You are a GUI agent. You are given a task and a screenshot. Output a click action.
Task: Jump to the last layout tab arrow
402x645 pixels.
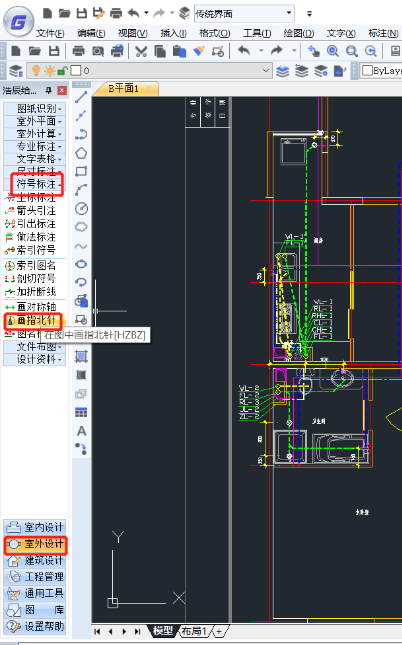tap(137, 631)
